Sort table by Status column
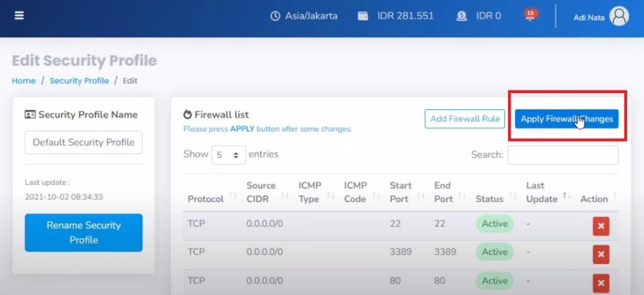The width and height of the screenshot is (644, 295). pos(489,199)
